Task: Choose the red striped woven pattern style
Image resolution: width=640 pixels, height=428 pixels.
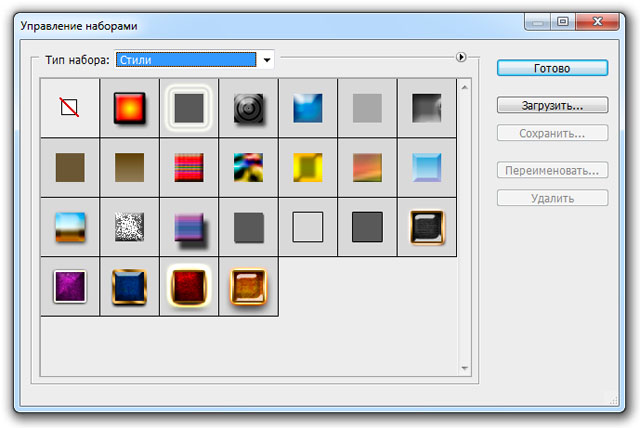Action: click(x=189, y=167)
